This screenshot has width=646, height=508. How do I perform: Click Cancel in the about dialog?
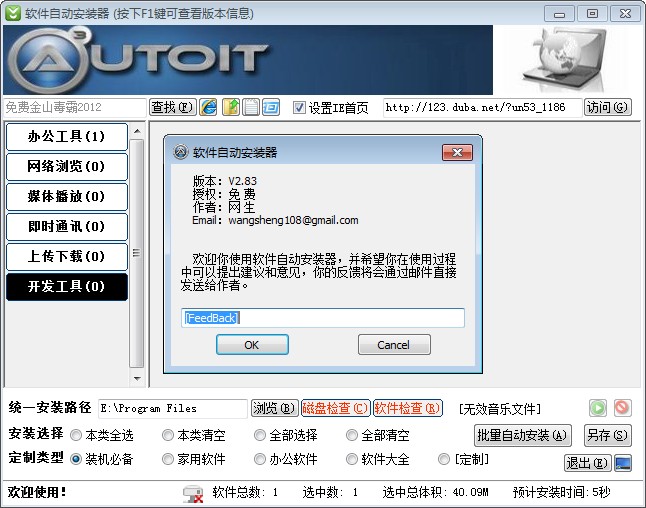click(394, 344)
